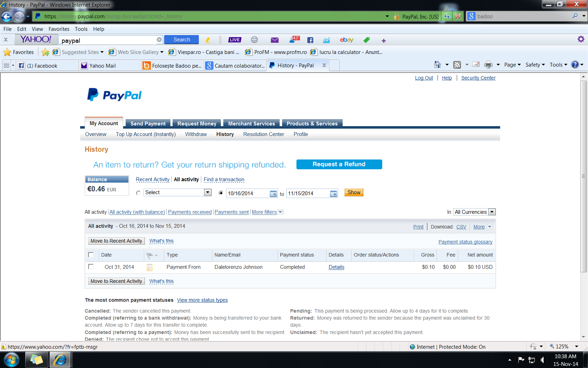This screenshot has height=368, width=588.
Task: Click the weather 43° icon on Yahoo toolbar
Action: pos(294,39)
